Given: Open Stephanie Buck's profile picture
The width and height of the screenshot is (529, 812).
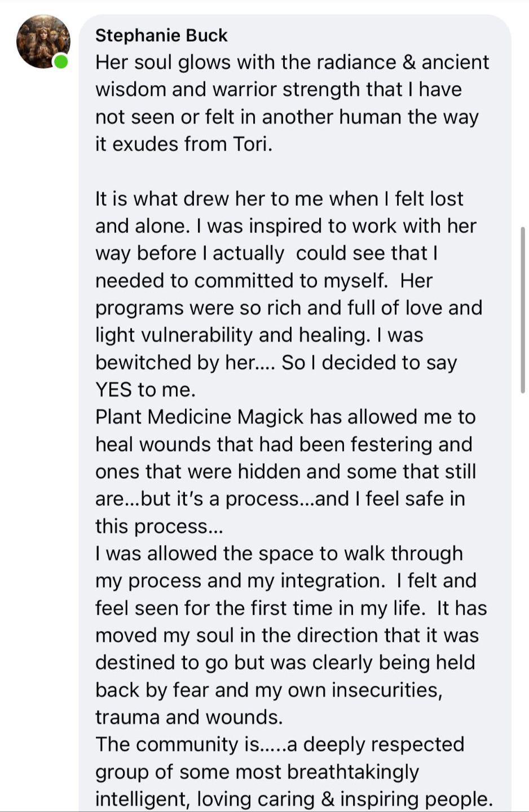Looking at the screenshot, I should click(x=42, y=41).
